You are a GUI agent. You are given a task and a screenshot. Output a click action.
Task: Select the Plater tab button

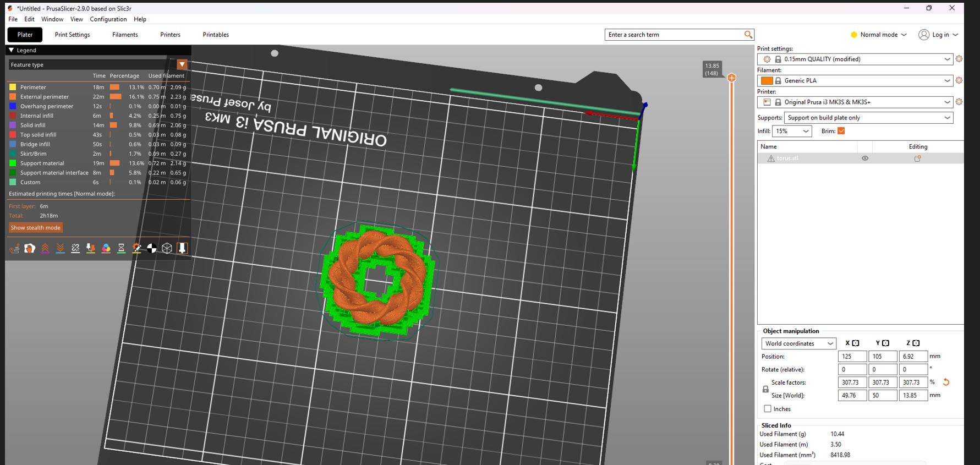(x=25, y=35)
